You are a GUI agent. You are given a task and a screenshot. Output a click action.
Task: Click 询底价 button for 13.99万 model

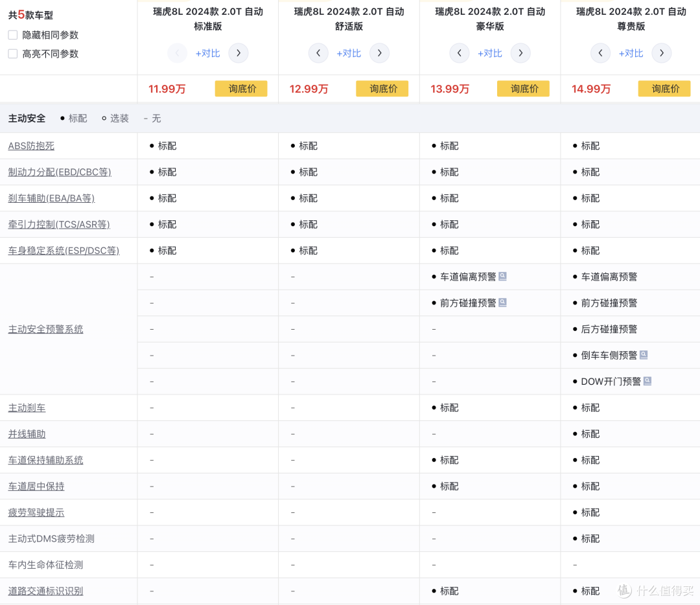coord(523,89)
